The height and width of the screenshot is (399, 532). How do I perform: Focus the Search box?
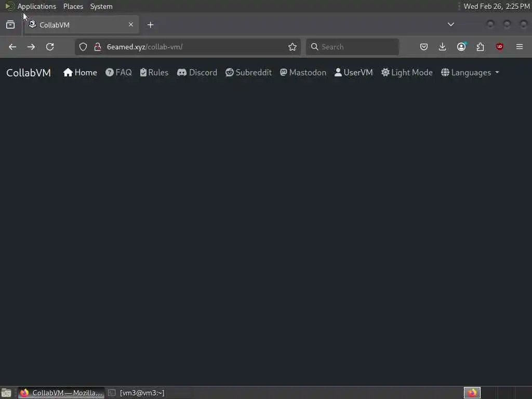pos(352,47)
